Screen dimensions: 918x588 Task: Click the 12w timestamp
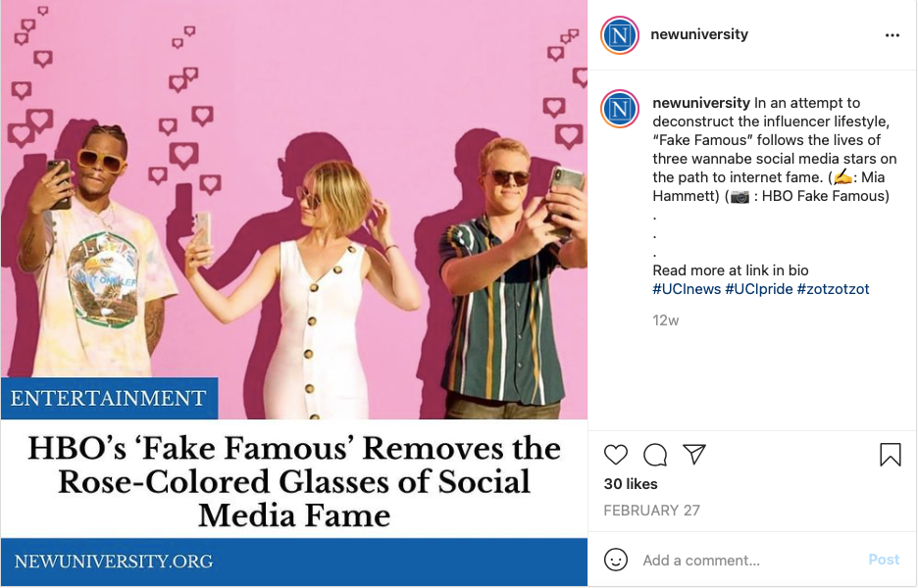(666, 320)
